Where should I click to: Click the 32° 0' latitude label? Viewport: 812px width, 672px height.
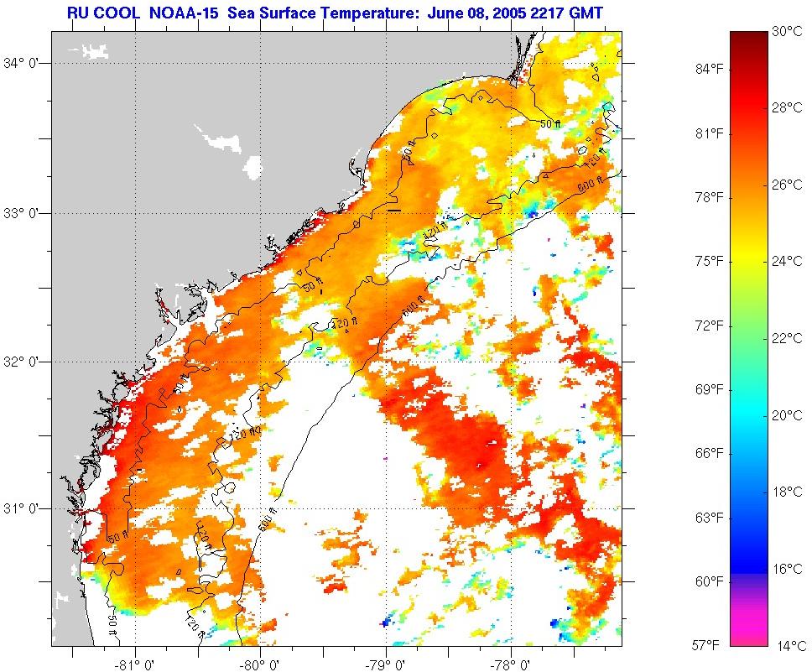point(23,362)
